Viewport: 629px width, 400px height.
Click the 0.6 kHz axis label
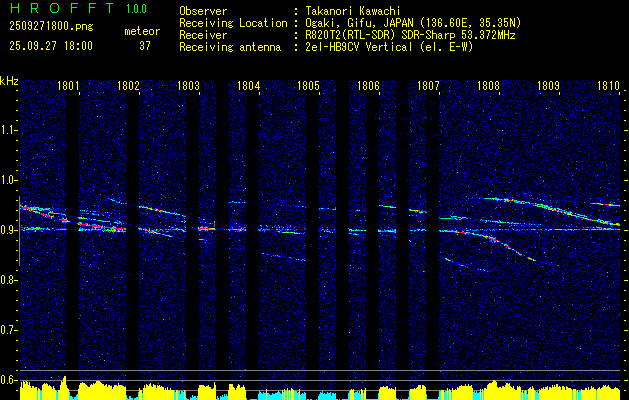(x=9, y=380)
